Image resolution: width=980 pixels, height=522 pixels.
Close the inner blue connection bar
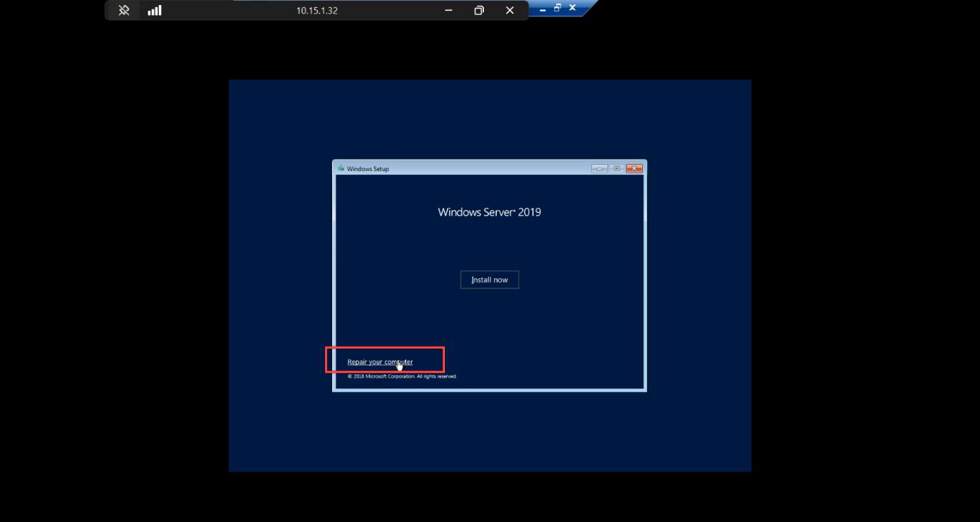coord(572,8)
